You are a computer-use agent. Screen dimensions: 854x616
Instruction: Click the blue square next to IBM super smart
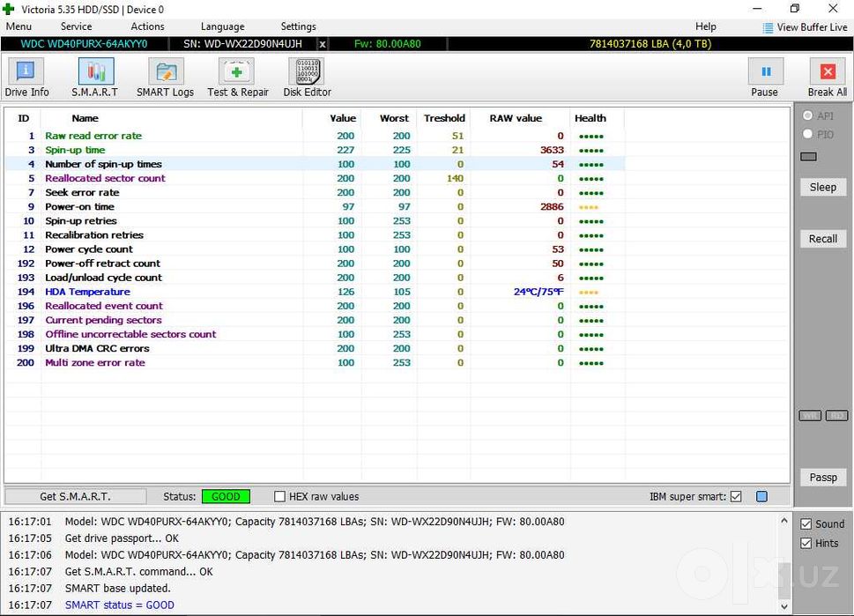click(x=762, y=497)
